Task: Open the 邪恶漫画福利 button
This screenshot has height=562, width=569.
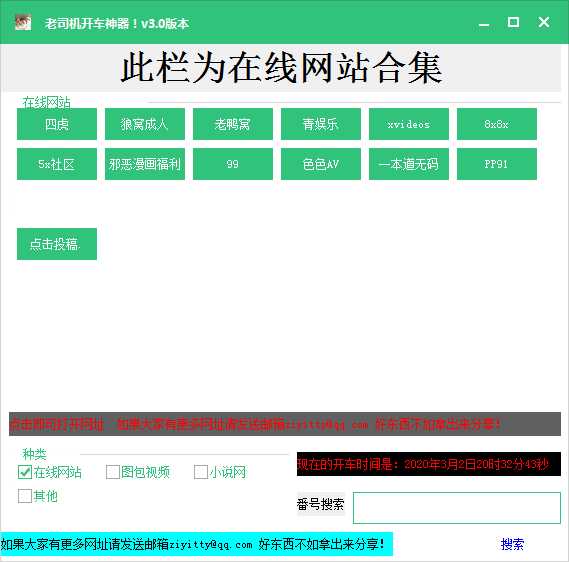Action: 145,164
